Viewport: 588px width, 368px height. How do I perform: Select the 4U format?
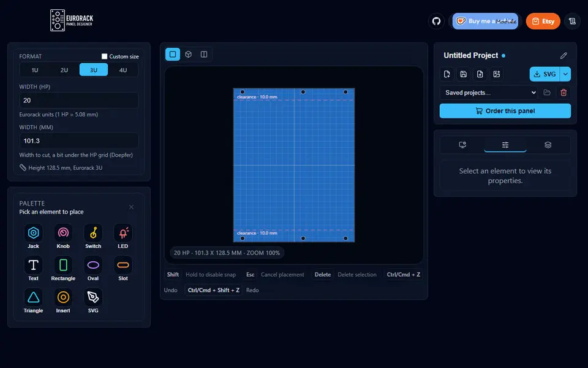(x=123, y=70)
